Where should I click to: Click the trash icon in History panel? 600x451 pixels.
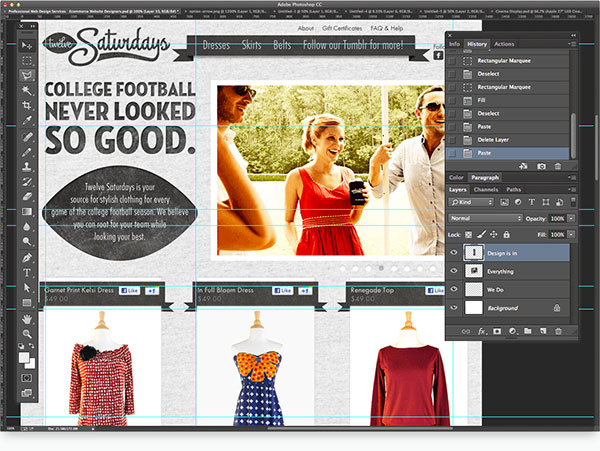559,166
